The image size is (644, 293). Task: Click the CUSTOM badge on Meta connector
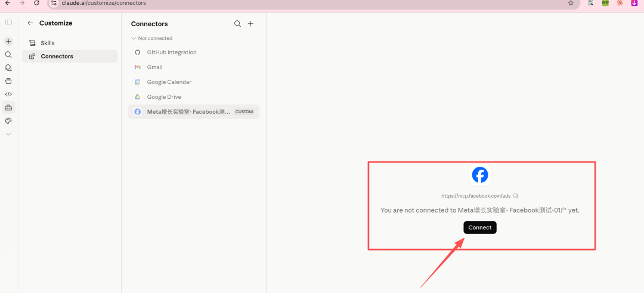244,111
